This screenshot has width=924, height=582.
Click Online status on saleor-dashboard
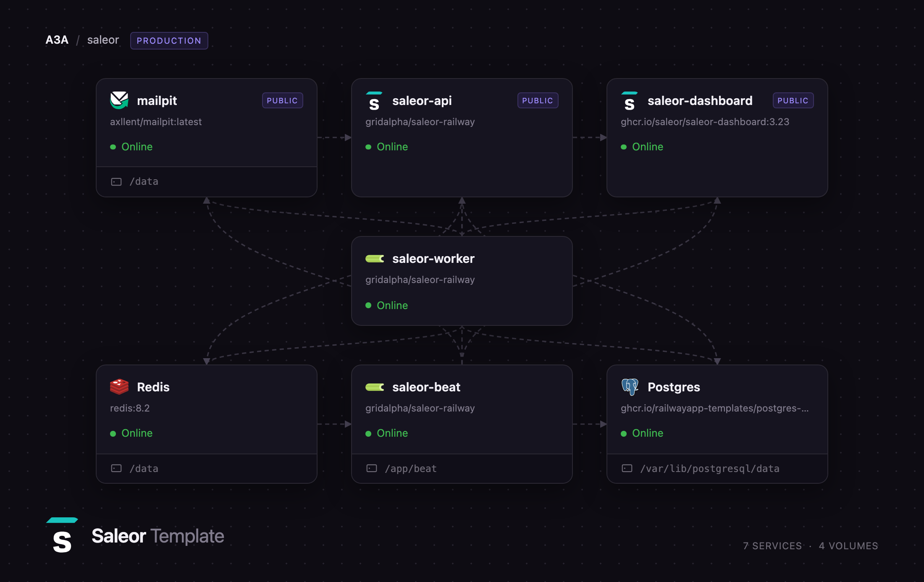point(648,147)
